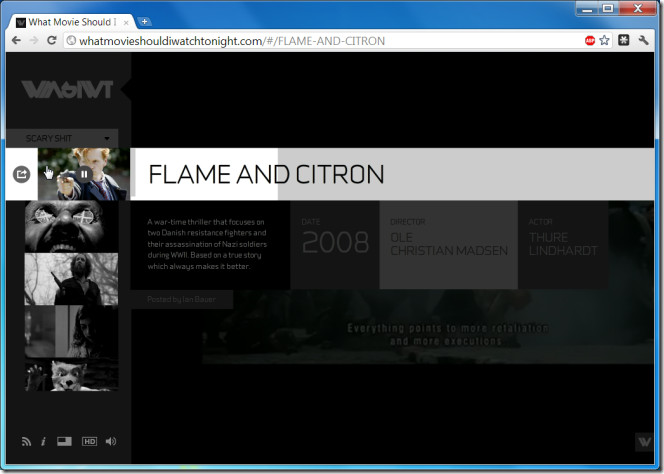
Task: Bookmark page with the star icon
Action: point(604,41)
